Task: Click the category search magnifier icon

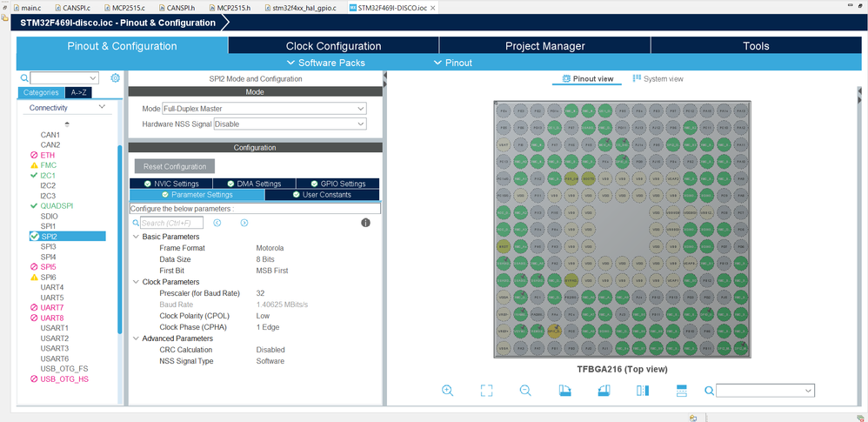Action: (23, 78)
